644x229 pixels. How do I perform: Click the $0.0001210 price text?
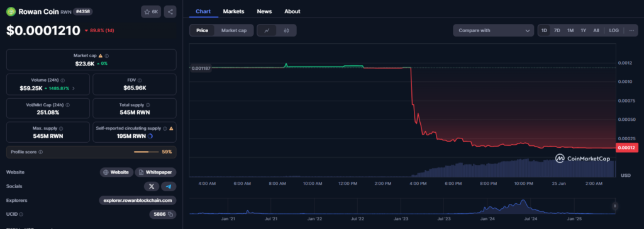coord(43,30)
